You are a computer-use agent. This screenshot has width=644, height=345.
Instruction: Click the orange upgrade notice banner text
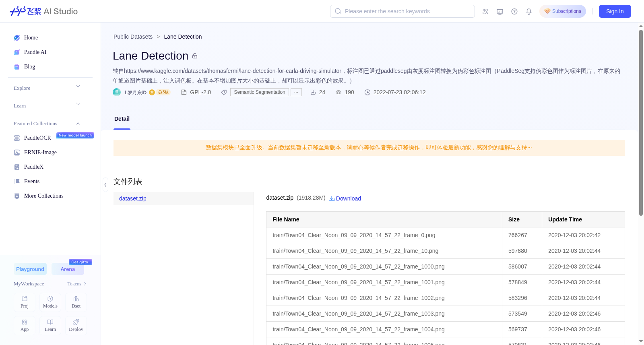click(x=369, y=148)
